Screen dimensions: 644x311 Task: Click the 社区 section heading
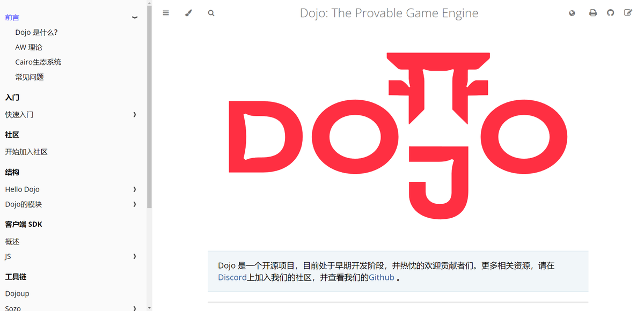pos(12,135)
